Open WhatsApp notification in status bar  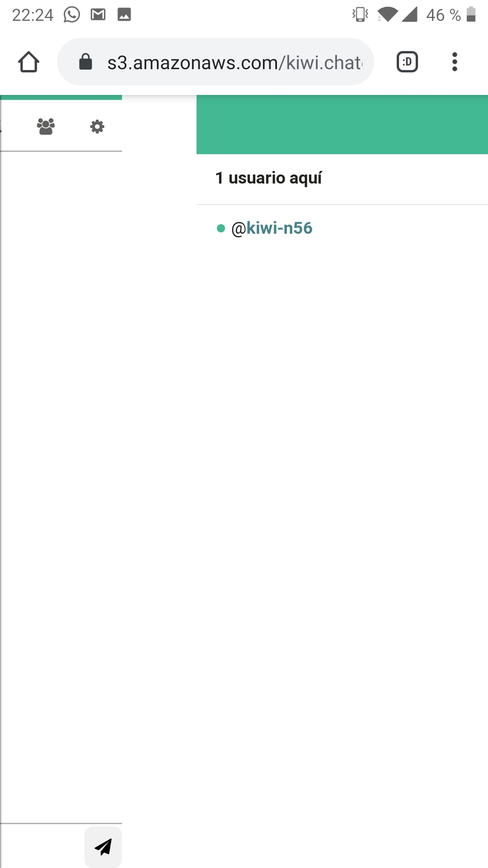coord(71,14)
